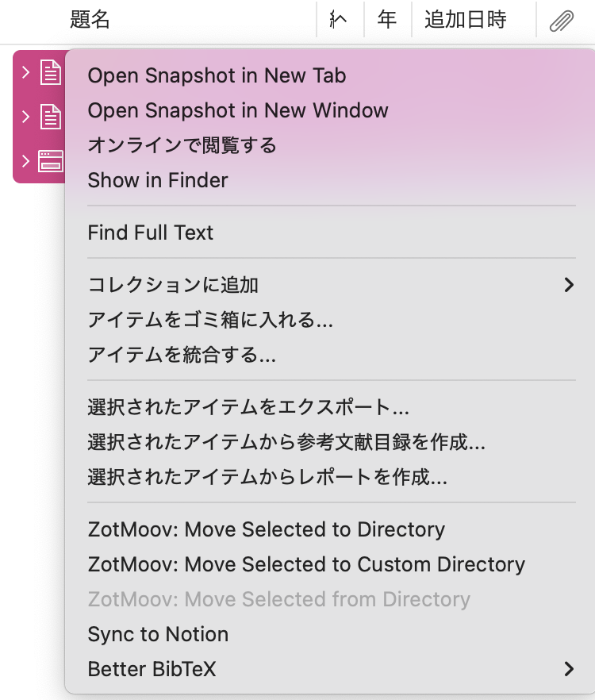595x700 pixels.
Task: Click Sync to Notion
Action: [158, 634]
